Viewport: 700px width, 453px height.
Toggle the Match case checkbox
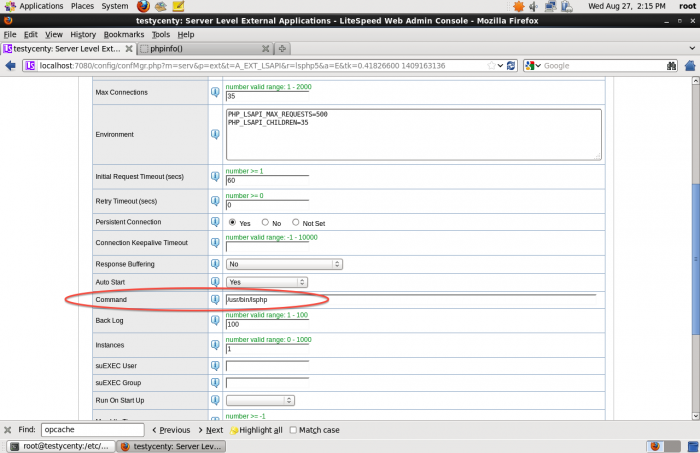point(293,430)
